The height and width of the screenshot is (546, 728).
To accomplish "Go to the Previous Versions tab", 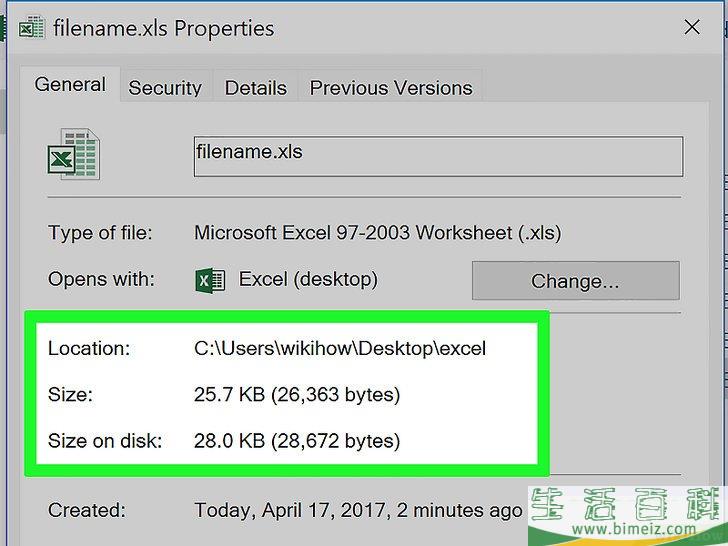I will point(391,88).
